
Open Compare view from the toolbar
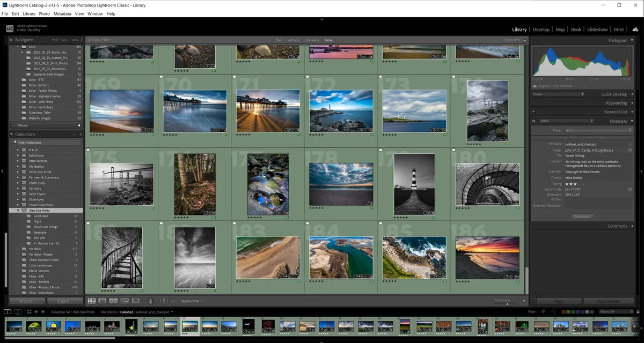(113, 301)
